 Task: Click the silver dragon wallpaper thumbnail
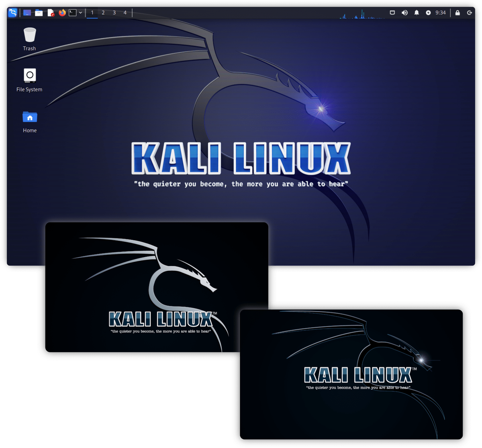(x=157, y=287)
